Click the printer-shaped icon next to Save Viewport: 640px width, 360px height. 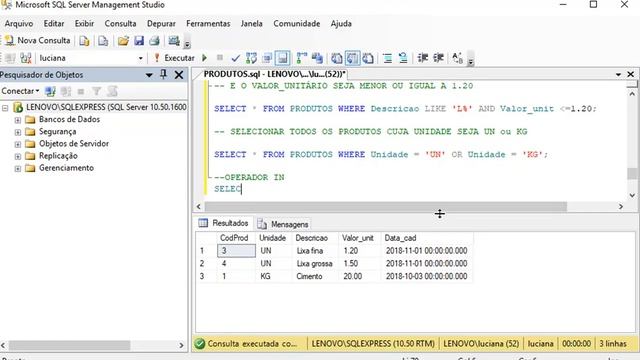coord(154,41)
